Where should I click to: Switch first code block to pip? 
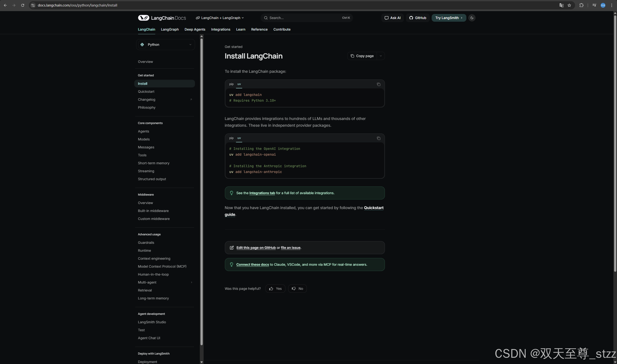pos(231,84)
